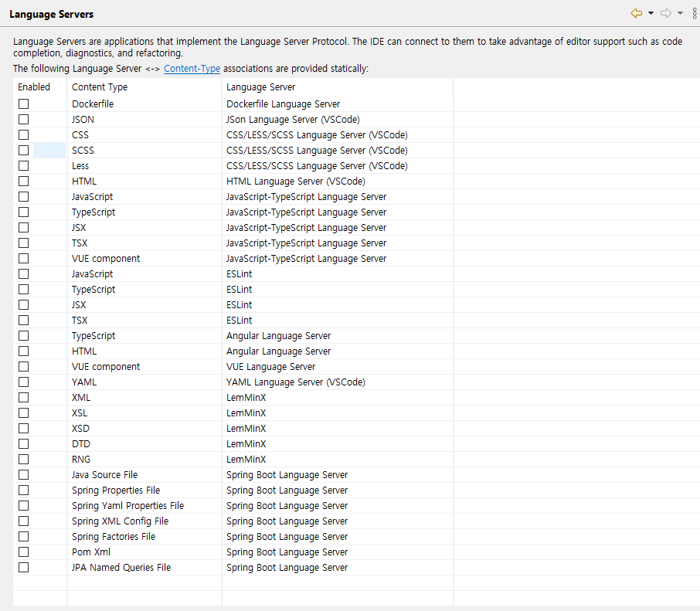Enable the Java Source File checkbox
The height and width of the screenshot is (611, 700).
[24, 475]
